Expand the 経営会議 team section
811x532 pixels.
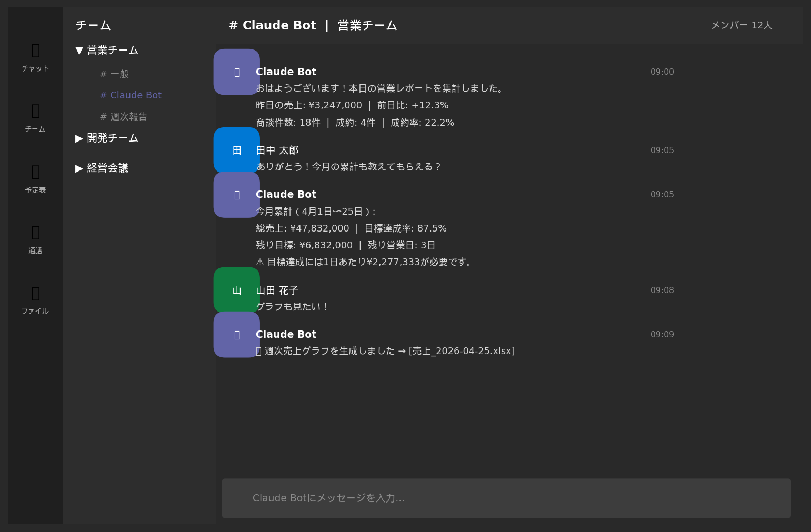tap(102, 168)
